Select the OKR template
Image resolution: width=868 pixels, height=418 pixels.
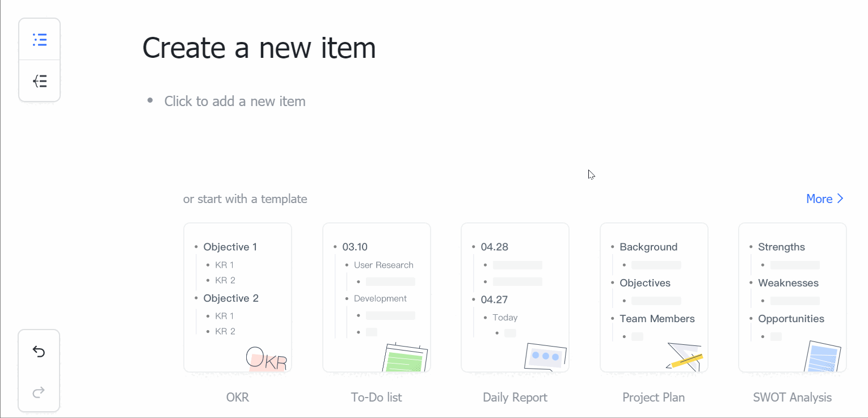click(x=237, y=298)
